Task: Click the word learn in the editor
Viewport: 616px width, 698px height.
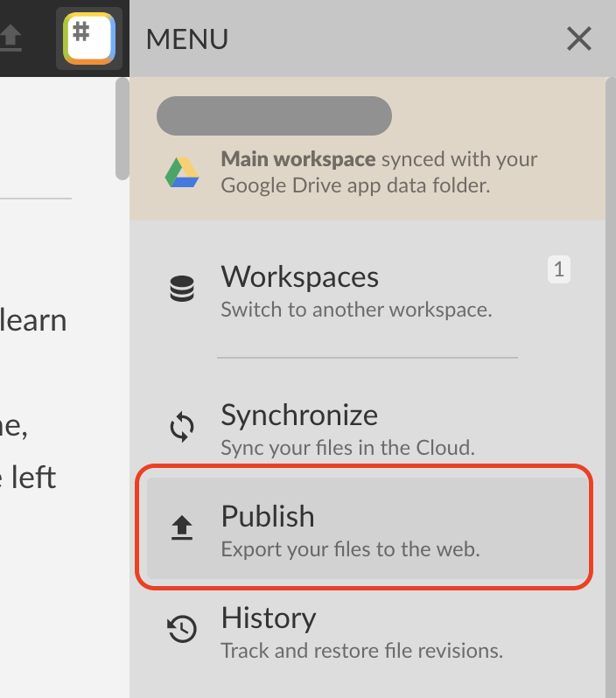Action: [x=33, y=320]
